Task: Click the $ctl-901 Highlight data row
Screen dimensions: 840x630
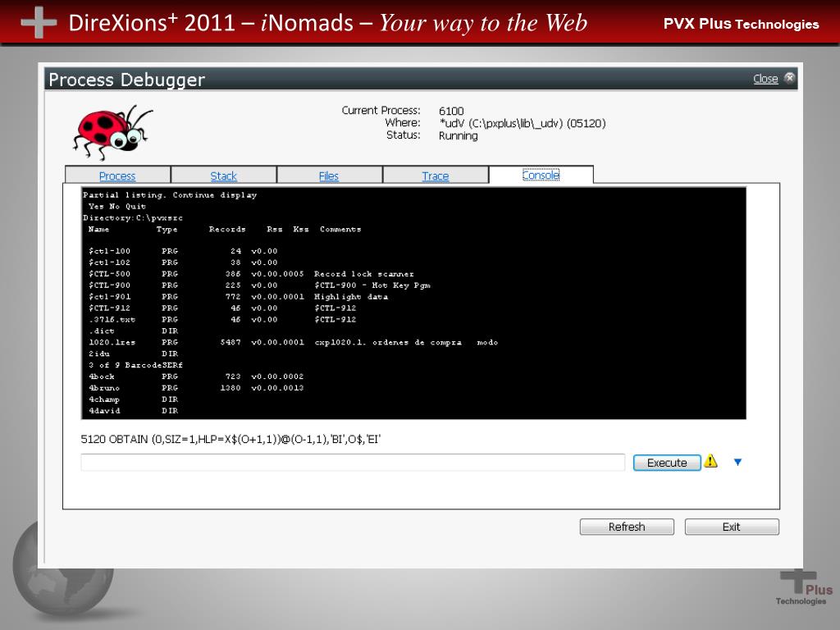Action: coord(238,296)
